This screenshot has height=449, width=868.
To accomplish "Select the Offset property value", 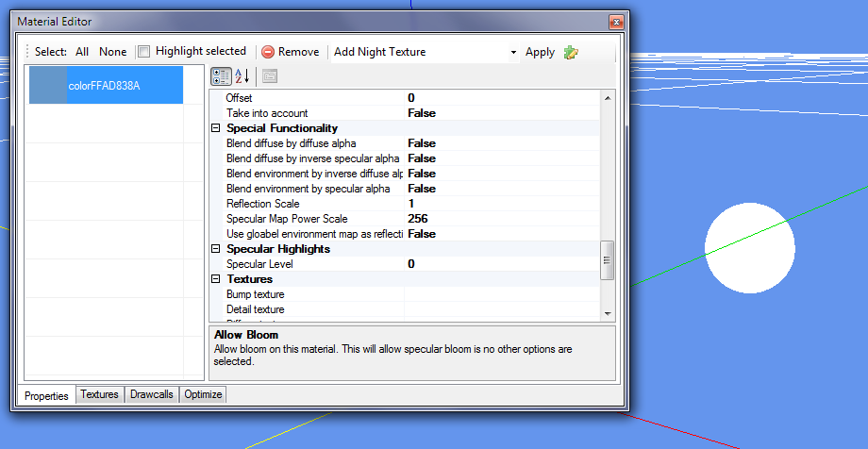I will click(x=502, y=98).
